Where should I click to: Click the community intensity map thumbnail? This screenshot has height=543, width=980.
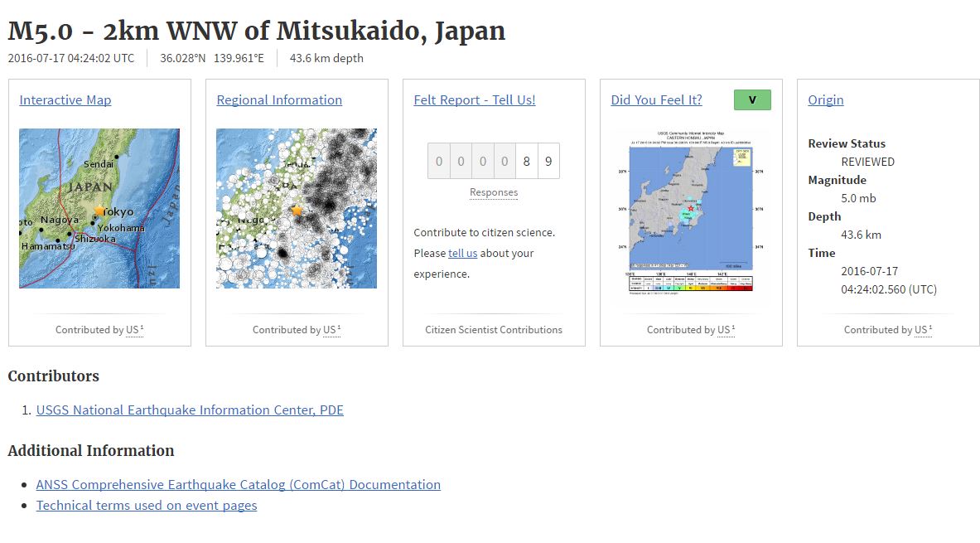tap(691, 214)
